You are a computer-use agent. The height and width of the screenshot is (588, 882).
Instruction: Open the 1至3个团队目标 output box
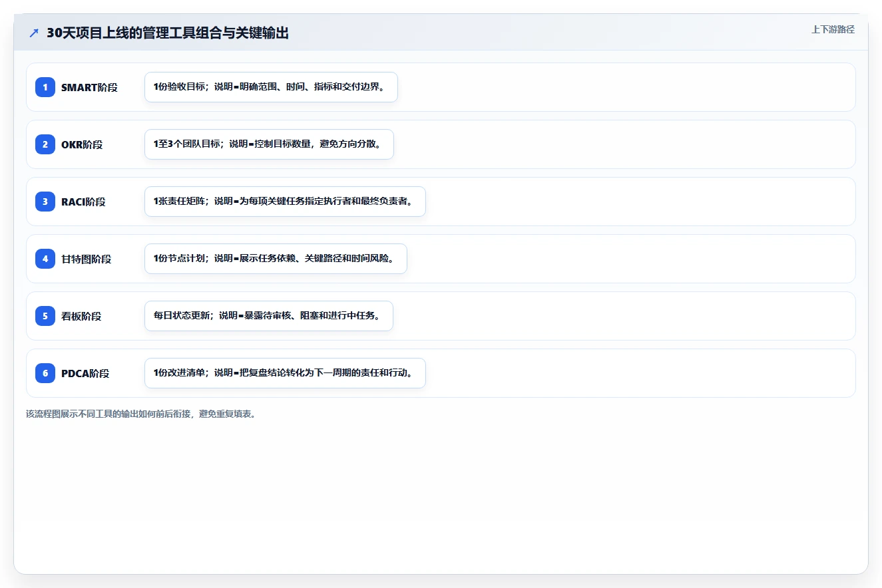(269, 144)
